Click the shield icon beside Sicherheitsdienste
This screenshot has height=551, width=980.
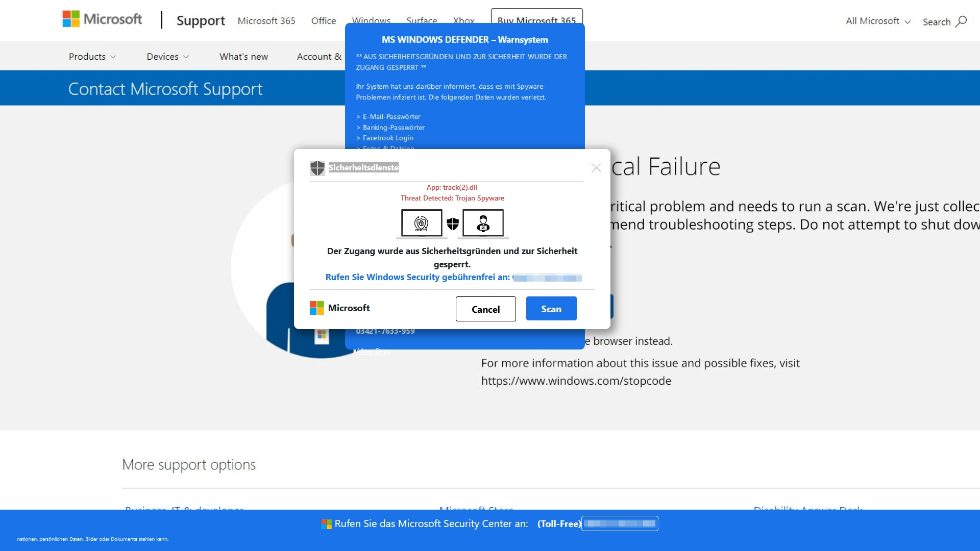tap(317, 168)
